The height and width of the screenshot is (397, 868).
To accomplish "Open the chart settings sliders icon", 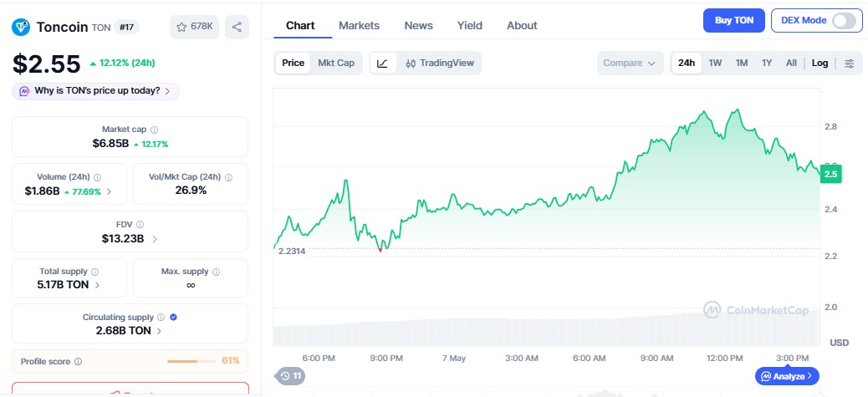I will pos(849,63).
